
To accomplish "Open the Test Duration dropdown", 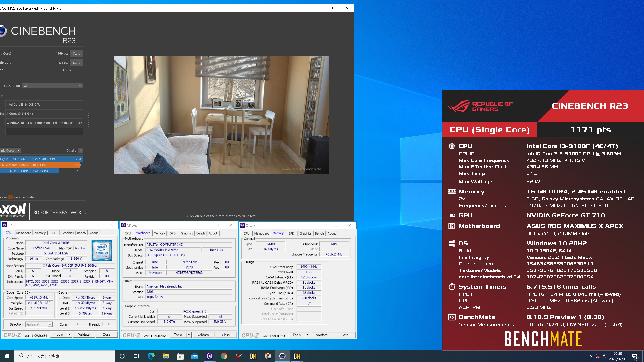I will pyautogui.click(x=52, y=86).
